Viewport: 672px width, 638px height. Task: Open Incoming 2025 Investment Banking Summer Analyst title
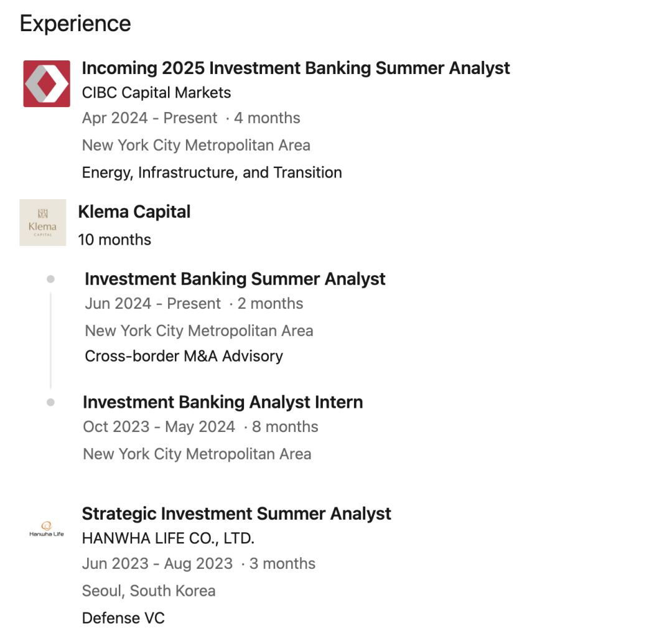coord(296,68)
